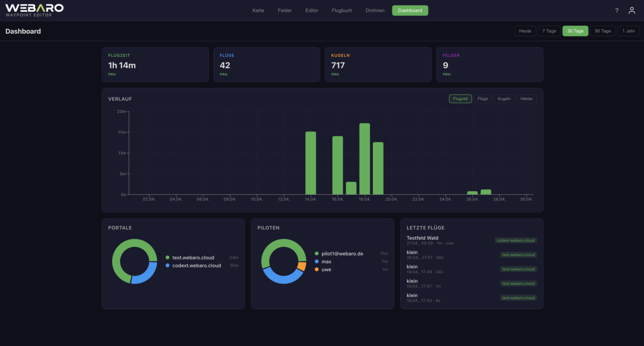Open klein flight from 26.04., 21:57
Viewport: 644px width, 346px height.
point(472,255)
